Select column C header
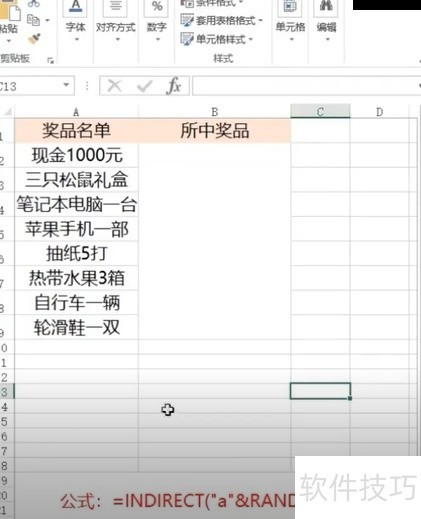Image resolution: width=421 pixels, height=519 pixels. (x=320, y=111)
